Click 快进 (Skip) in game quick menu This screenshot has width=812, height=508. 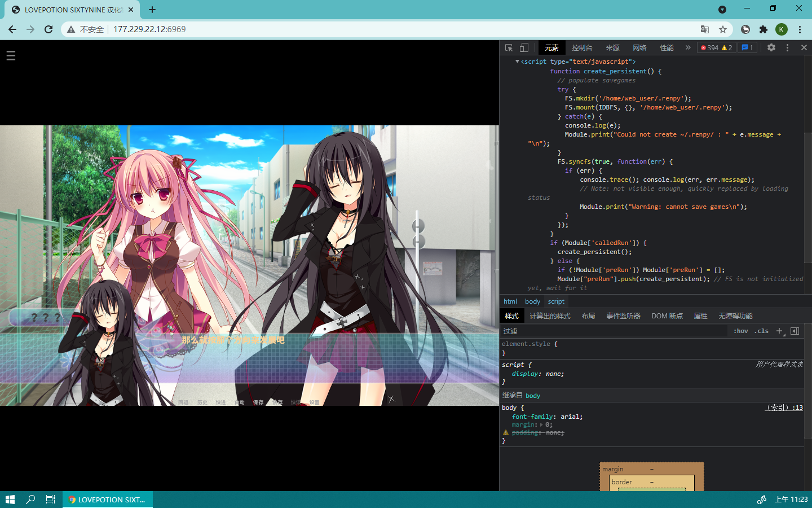click(220, 402)
